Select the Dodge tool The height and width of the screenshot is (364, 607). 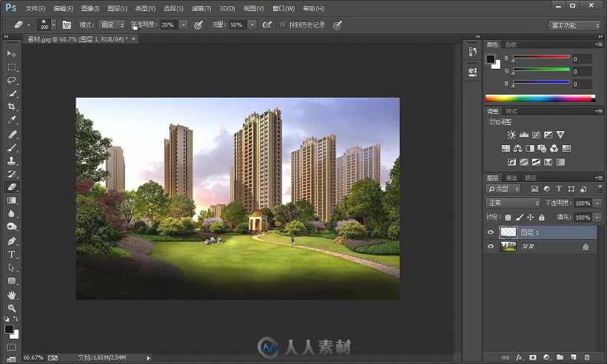coord(11,226)
